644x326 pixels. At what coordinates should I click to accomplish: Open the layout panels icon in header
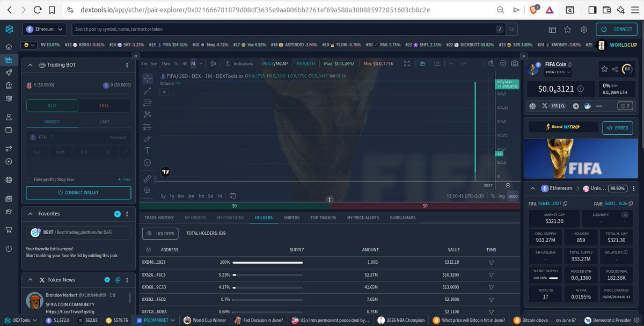552,29
